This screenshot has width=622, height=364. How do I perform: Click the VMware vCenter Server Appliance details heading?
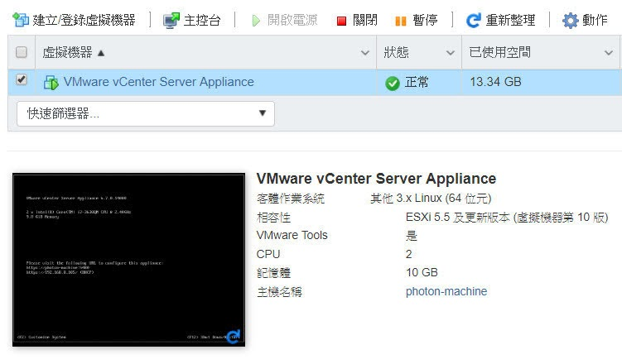(x=376, y=179)
